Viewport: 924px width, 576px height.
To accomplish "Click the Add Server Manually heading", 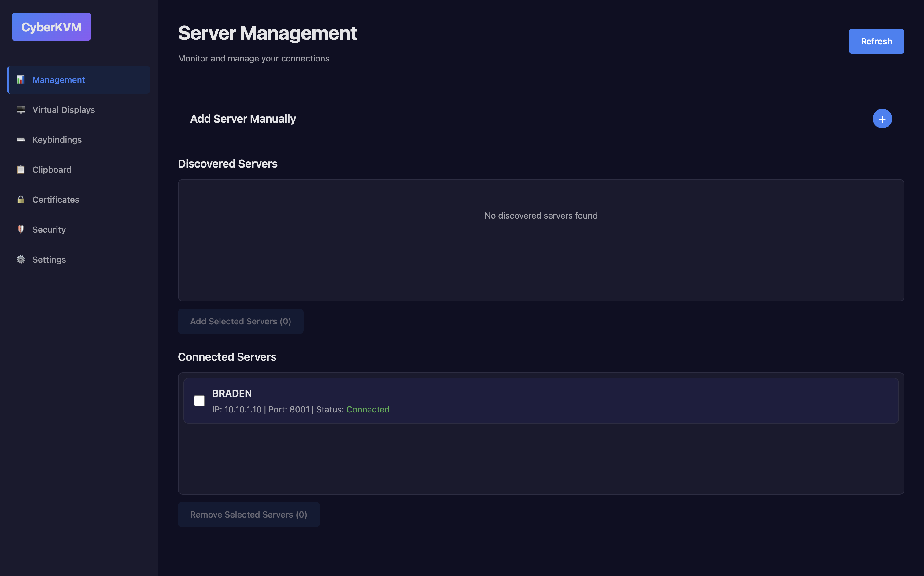I will click(243, 119).
